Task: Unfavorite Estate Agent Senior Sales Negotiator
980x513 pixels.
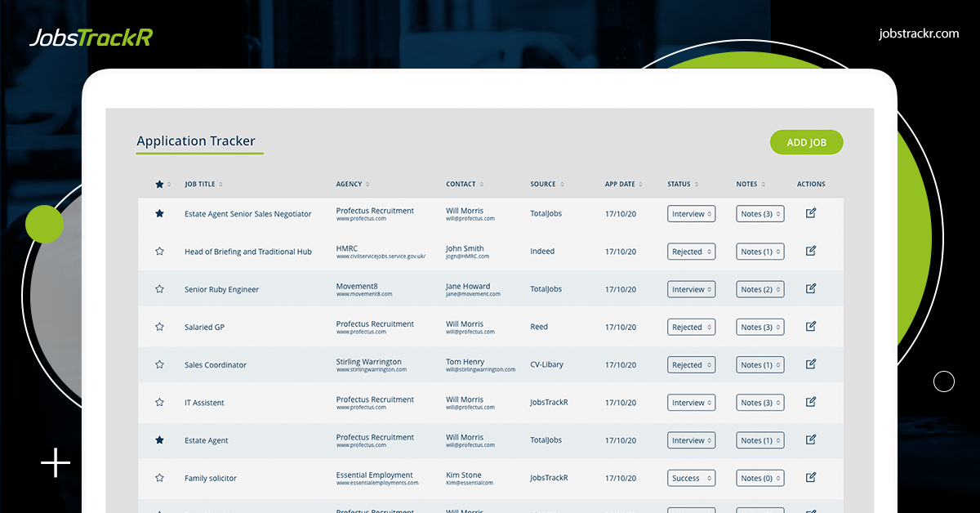Action: tap(159, 213)
